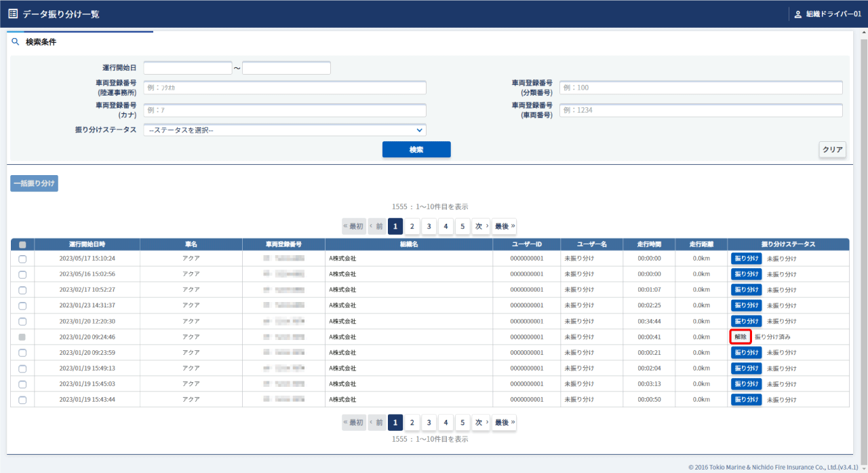This screenshot has width=868, height=473.
Task: Select page 5 in bottom pagination
Action: (x=462, y=422)
